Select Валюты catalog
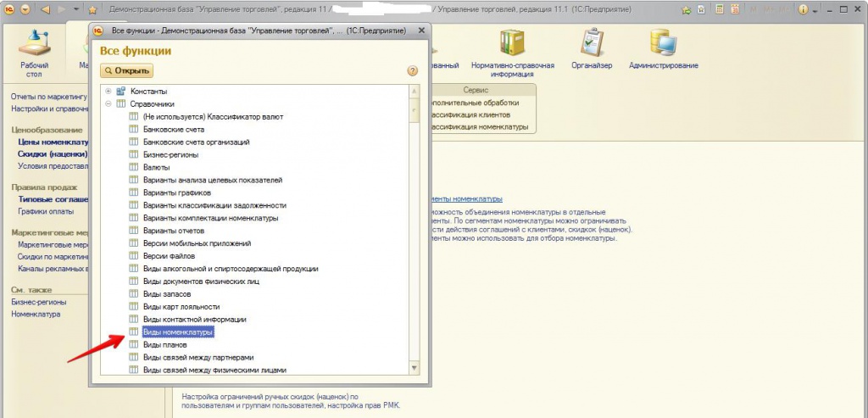This screenshot has width=868, height=418. click(x=156, y=167)
